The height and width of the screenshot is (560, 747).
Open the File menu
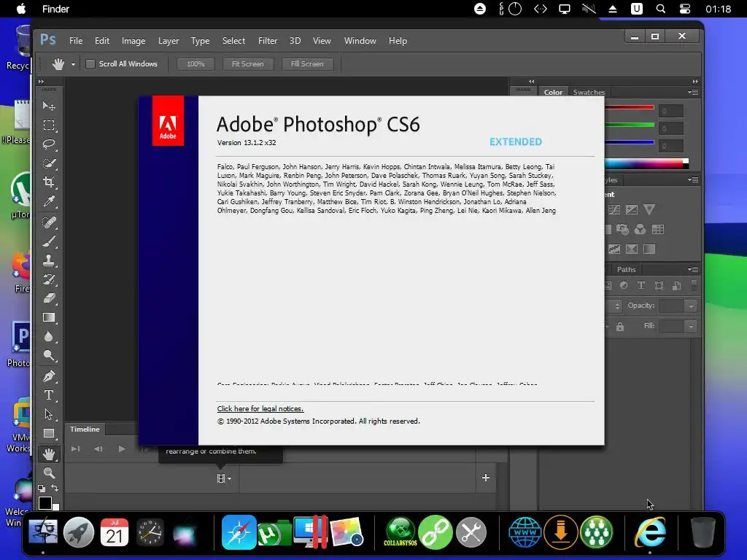[76, 41]
